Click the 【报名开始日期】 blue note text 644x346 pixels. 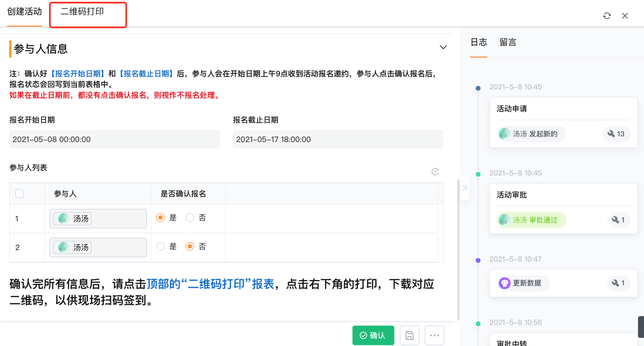pyautogui.click(x=78, y=74)
